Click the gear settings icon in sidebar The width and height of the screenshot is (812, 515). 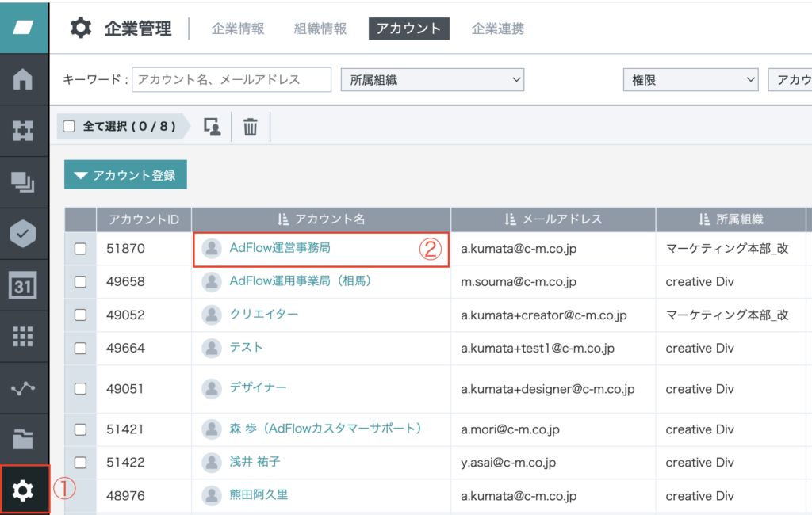pyautogui.click(x=24, y=491)
